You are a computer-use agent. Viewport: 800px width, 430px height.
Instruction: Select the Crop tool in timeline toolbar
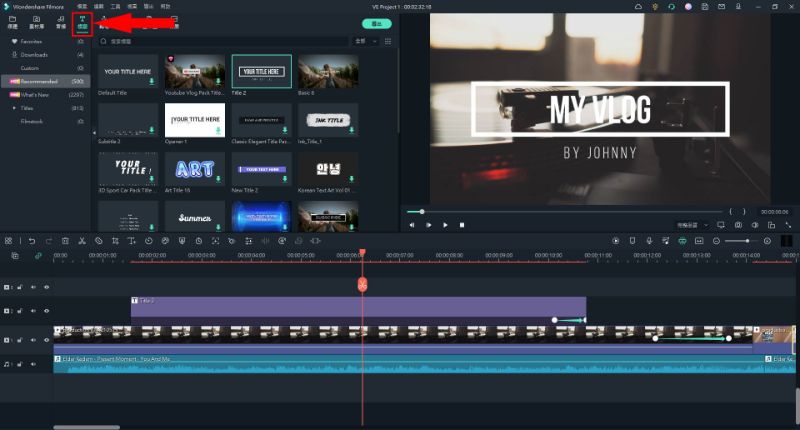point(115,241)
